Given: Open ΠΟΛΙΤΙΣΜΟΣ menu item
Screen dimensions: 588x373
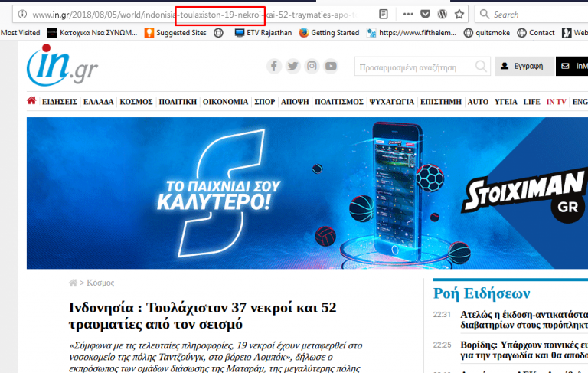Looking at the screenshot, I should (x=339, y=102).
